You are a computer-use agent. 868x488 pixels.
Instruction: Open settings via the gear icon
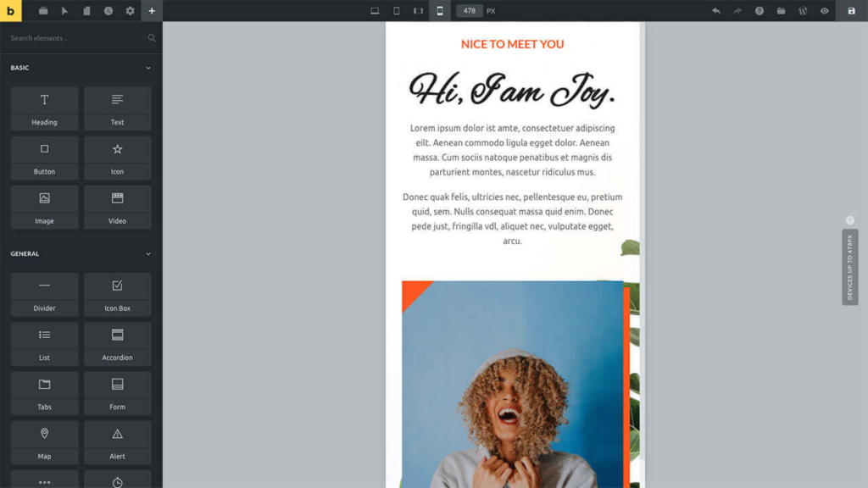130,11
